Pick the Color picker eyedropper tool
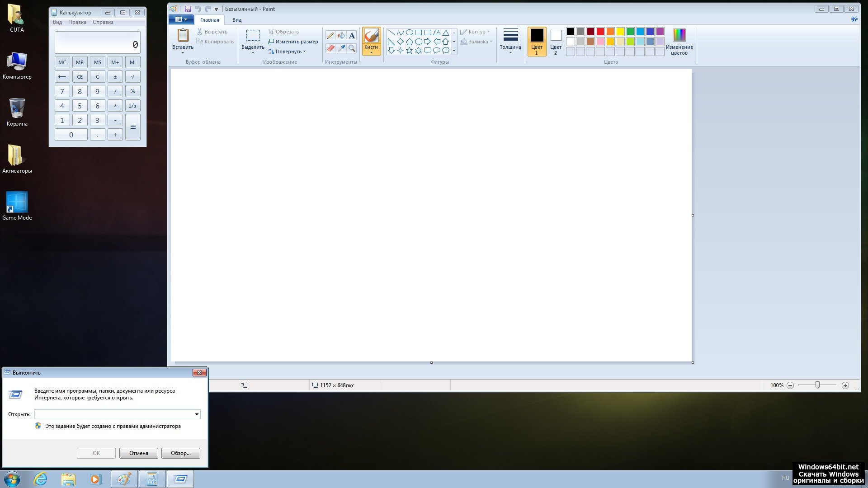 [341, 48]
